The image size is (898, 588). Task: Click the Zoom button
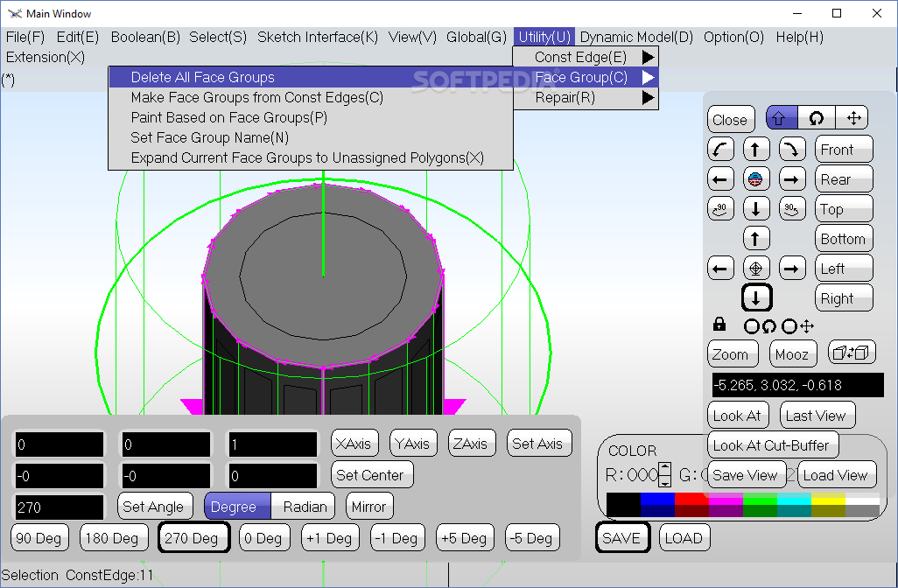[733, 353]
